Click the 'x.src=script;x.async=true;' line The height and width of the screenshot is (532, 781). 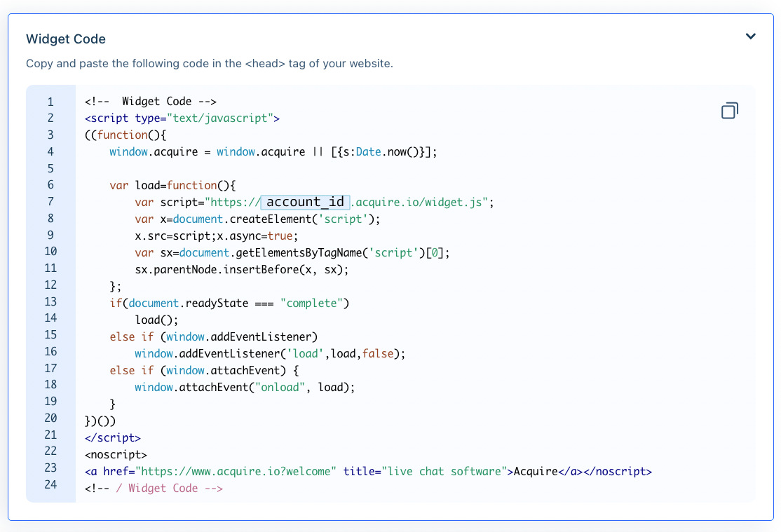[216, 236]
